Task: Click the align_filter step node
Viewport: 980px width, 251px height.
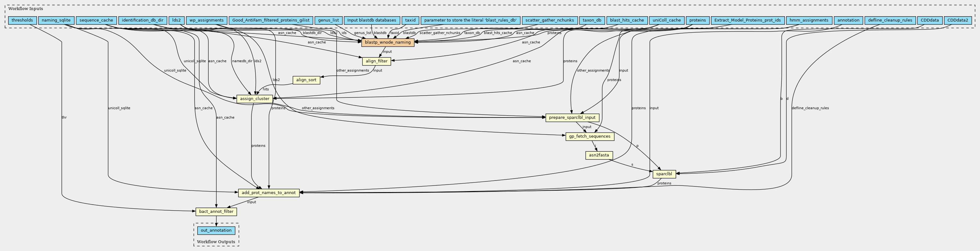Action: 377,61
